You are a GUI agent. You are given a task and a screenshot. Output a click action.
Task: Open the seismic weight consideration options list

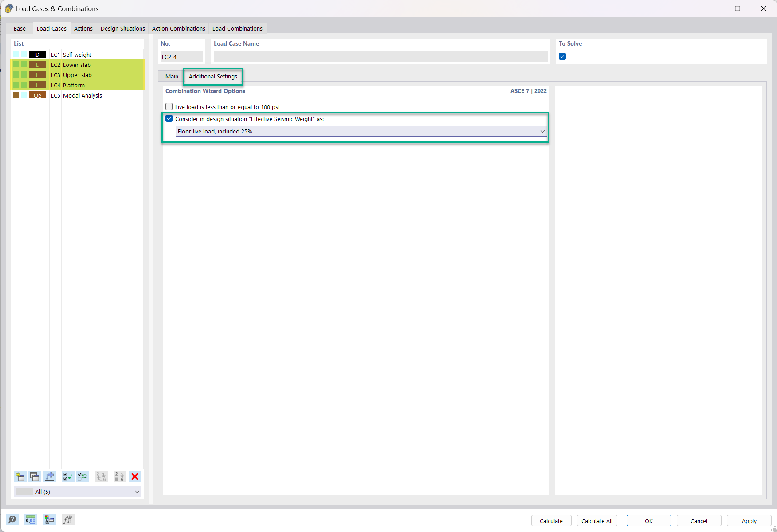[x=542, y=131]
